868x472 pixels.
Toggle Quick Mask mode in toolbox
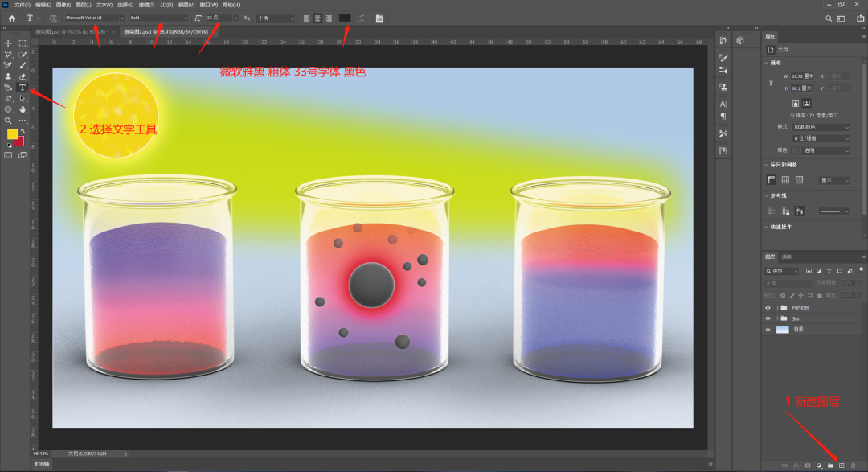coord(8,156)
